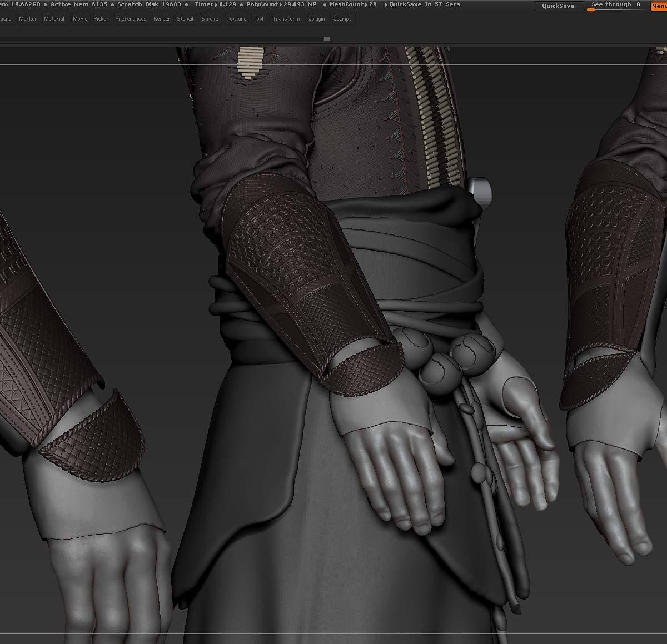
Task: Click the timeline scrubber handle
Action: click(x=327, y=39)
